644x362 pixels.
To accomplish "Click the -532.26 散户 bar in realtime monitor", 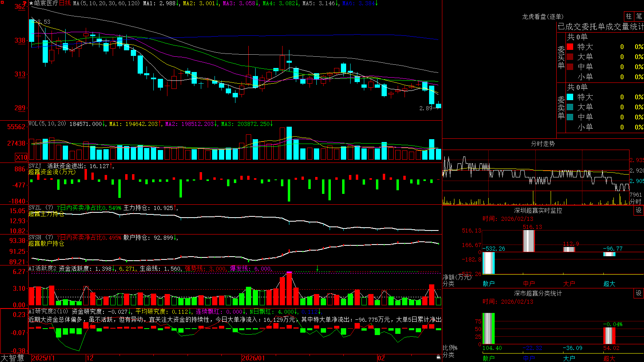I will click(x=489, y=263).
